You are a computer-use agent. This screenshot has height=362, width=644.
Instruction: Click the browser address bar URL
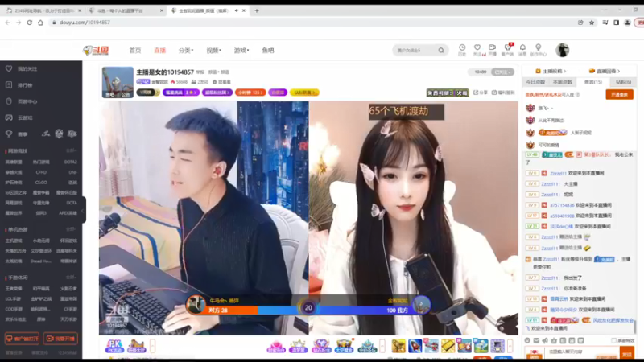tap(85, 23)
